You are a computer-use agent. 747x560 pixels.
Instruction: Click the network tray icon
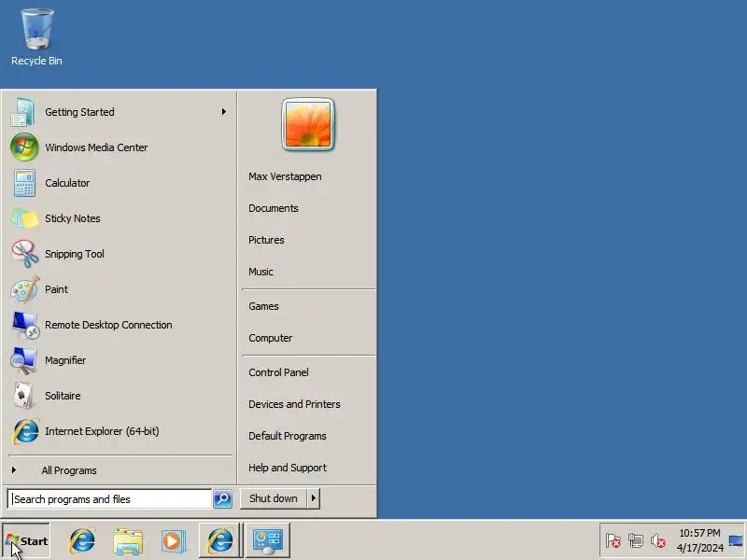click(x=636, y=540)
